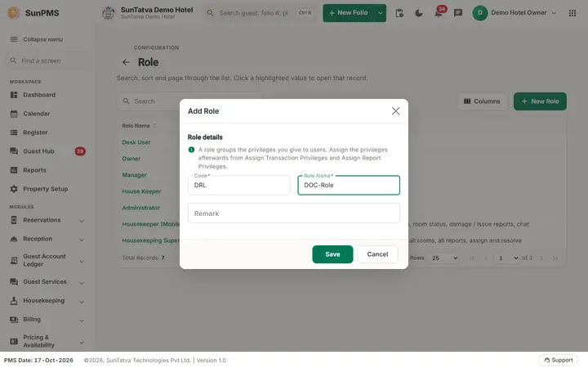Open Dashboard from the sidebar
This screenshot has height=368, width=588.
tap(39, 95)
